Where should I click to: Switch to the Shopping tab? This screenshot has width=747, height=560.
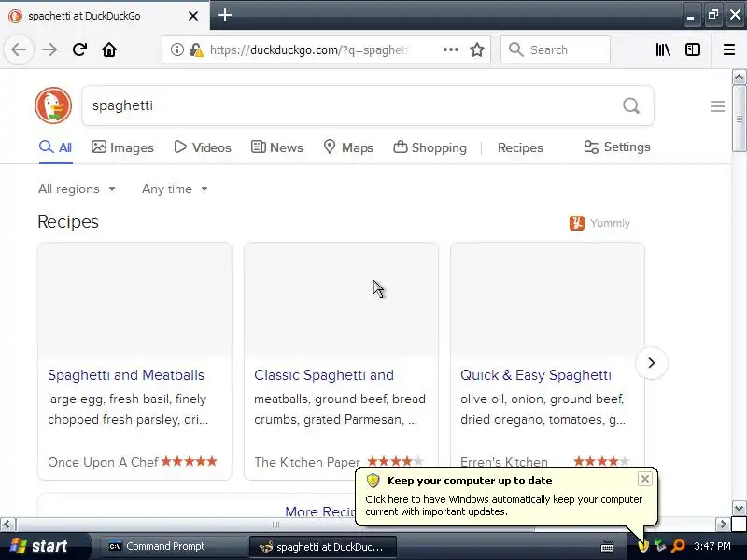430,147
